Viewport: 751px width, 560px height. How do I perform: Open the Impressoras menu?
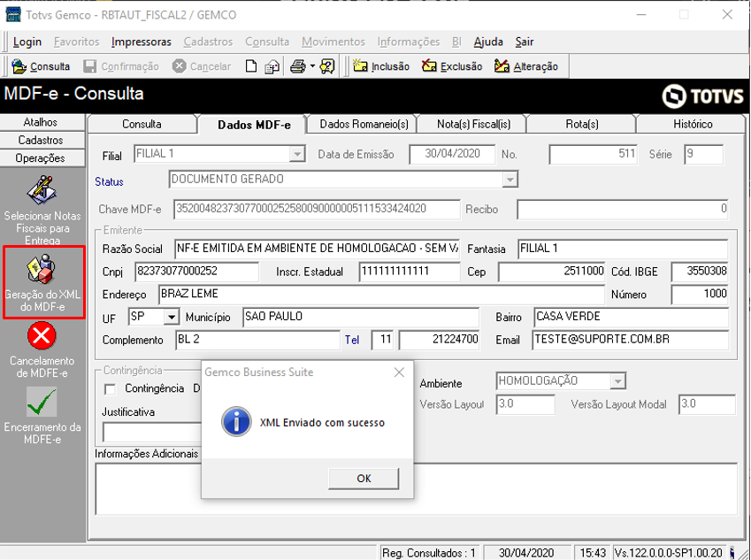pos(142,42)
